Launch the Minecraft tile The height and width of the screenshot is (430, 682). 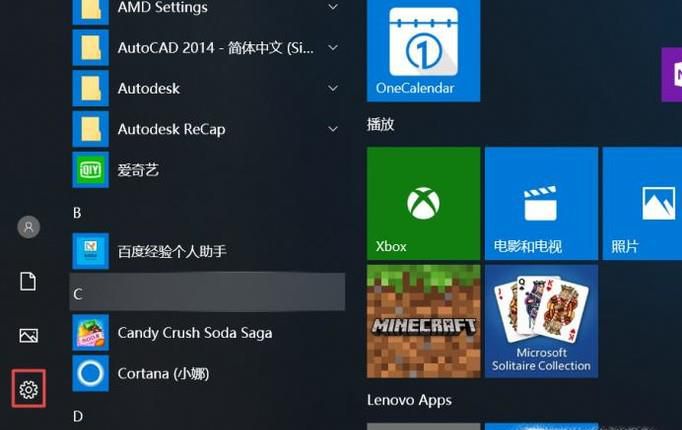click(424, 321)
